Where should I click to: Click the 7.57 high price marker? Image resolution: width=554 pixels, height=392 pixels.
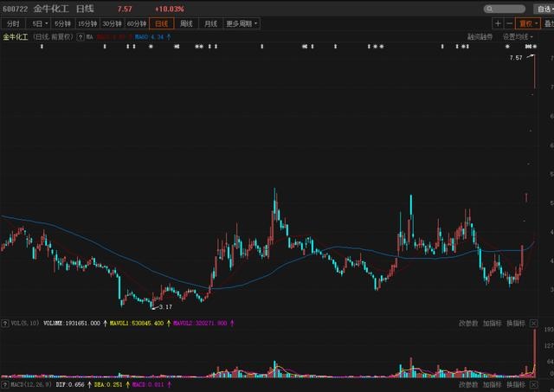tap(517, 57)
